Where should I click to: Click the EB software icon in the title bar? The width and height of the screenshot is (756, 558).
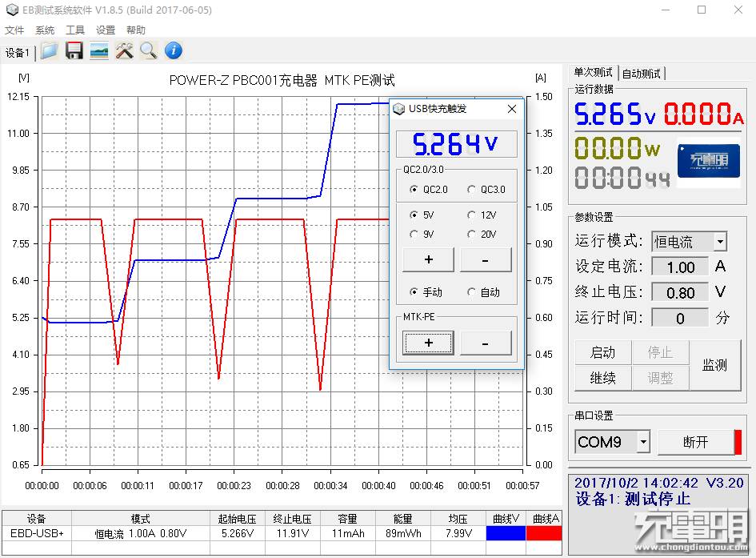click(x=12, y=10)
